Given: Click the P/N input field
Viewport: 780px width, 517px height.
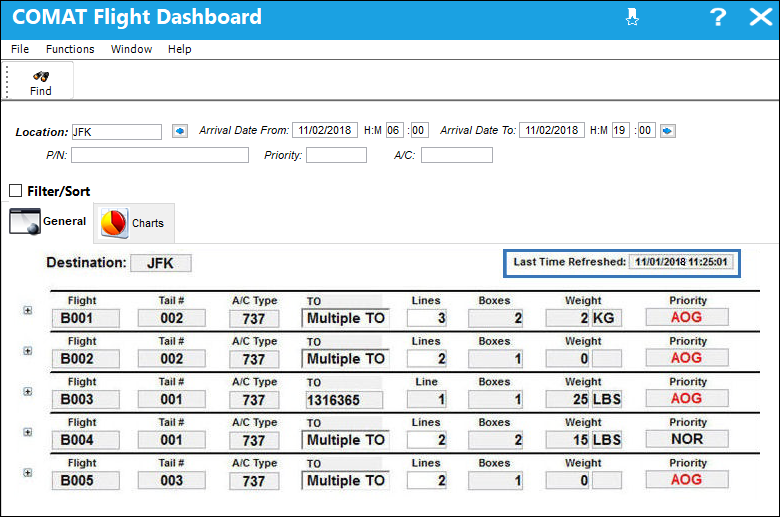Looking at the screenshot, I should pyautogui.click(x=160, y=155).
